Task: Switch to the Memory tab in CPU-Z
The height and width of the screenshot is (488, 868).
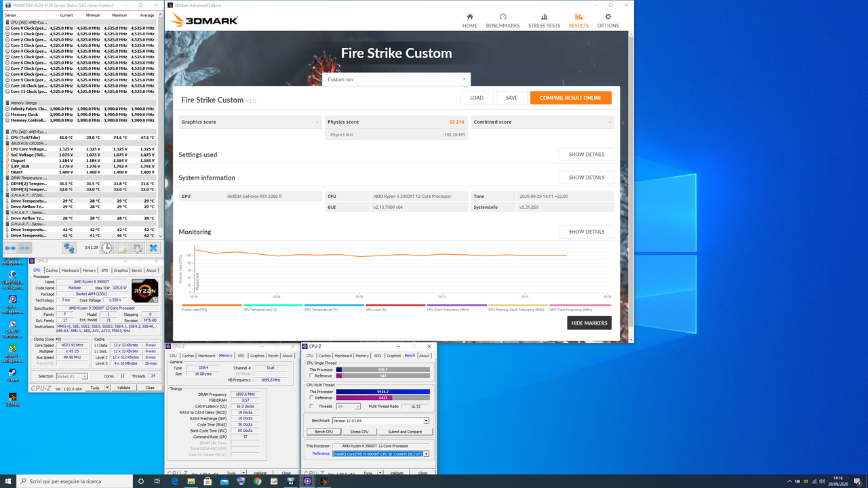Action: (x=362, y=356)
